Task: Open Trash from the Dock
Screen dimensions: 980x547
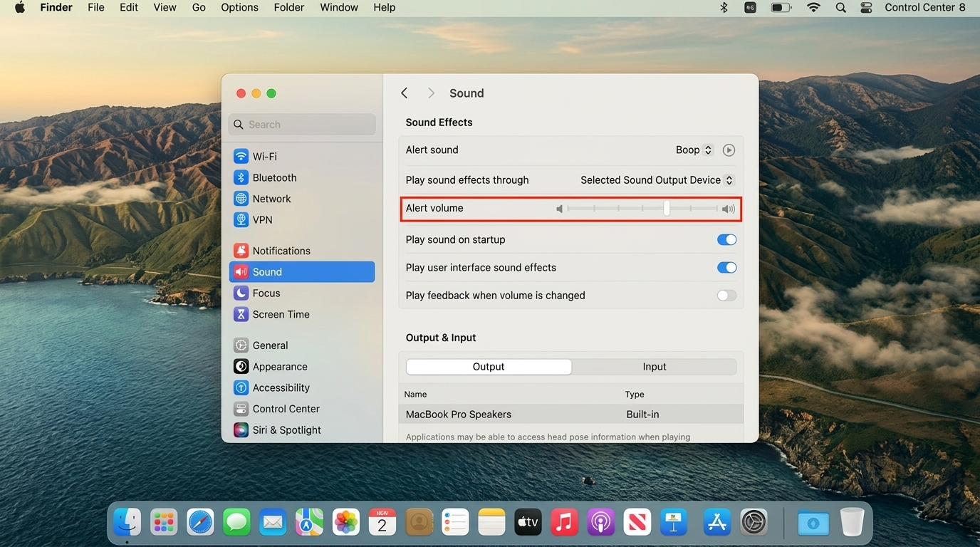Action: pyautogui.click(x=852, y=522)
